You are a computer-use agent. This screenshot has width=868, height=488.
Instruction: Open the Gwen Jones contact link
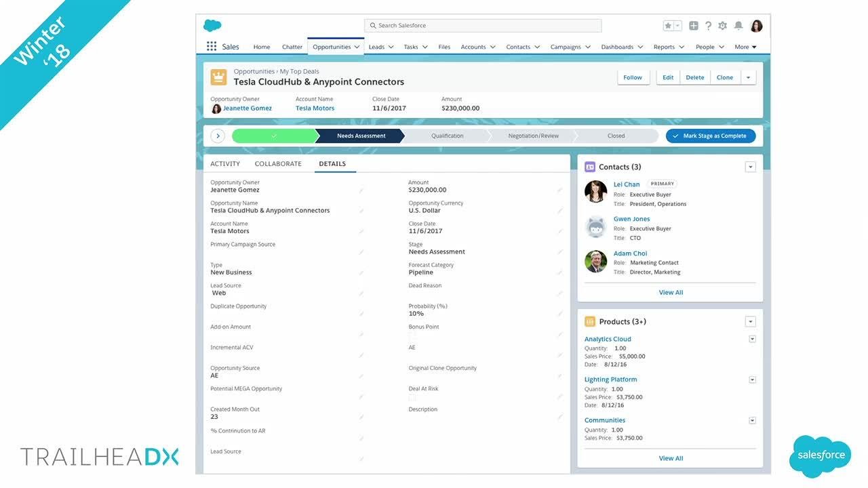coord(632,219)
